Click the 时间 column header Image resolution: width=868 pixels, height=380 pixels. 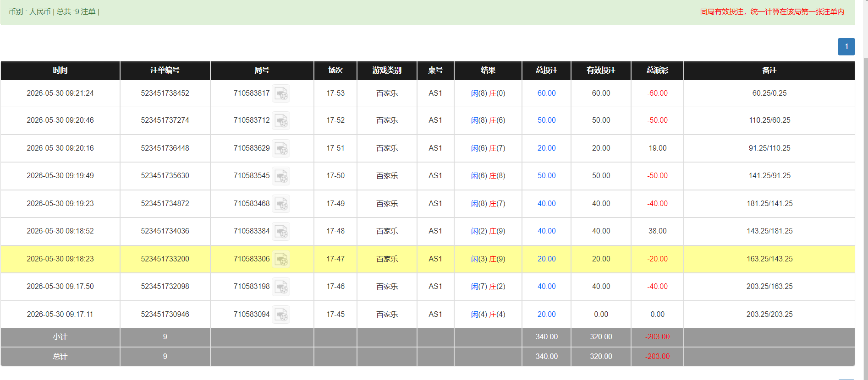[x=60, y=71]
